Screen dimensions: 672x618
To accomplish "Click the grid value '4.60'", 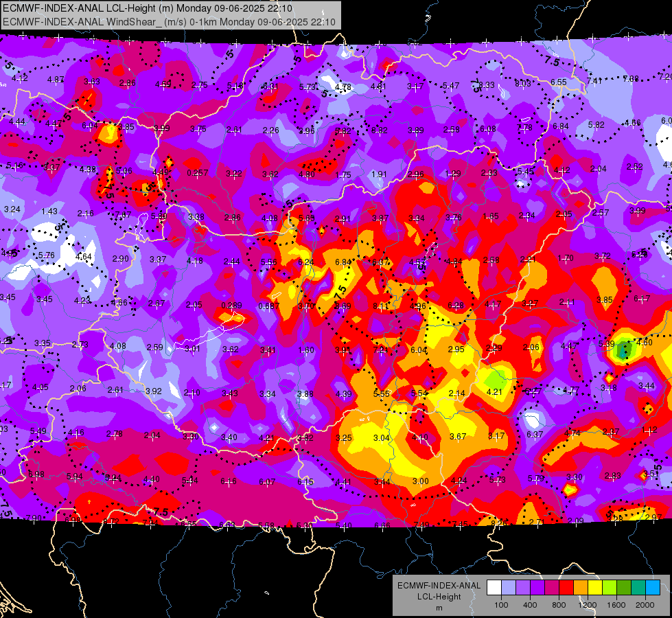I will [645, 342].
